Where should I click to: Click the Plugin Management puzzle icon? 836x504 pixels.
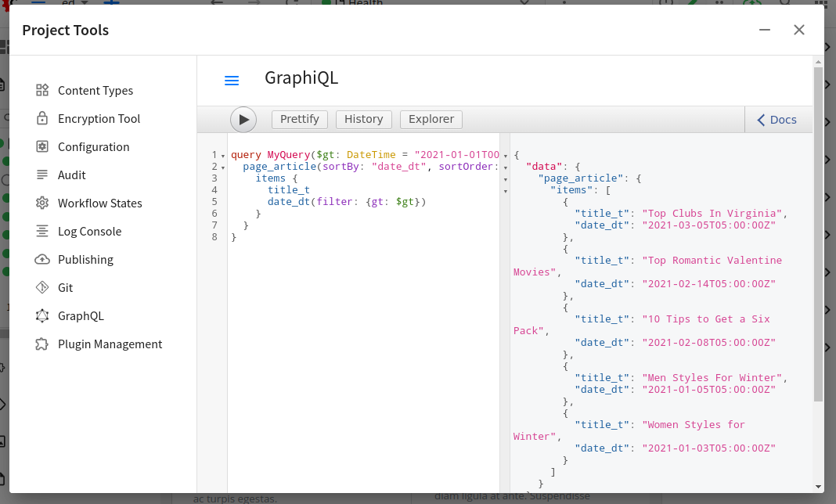42,344
